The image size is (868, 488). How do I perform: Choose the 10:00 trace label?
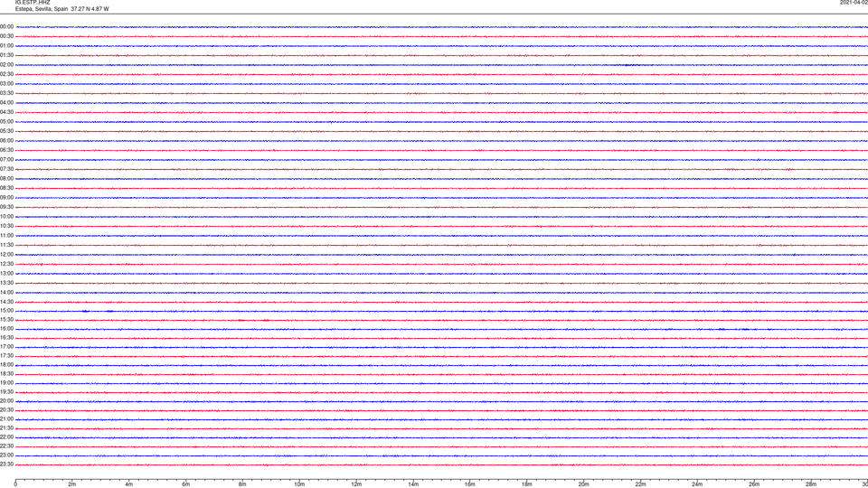[6, 217]
